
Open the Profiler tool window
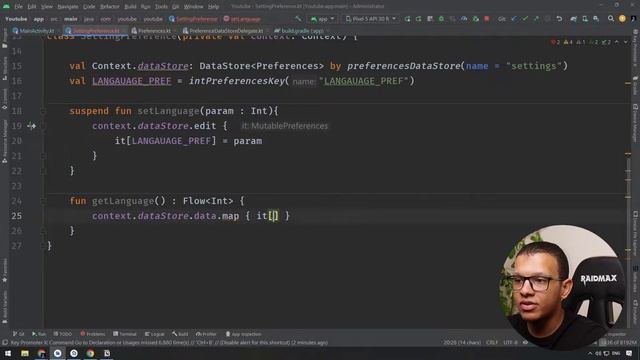[x=205, y=334]
